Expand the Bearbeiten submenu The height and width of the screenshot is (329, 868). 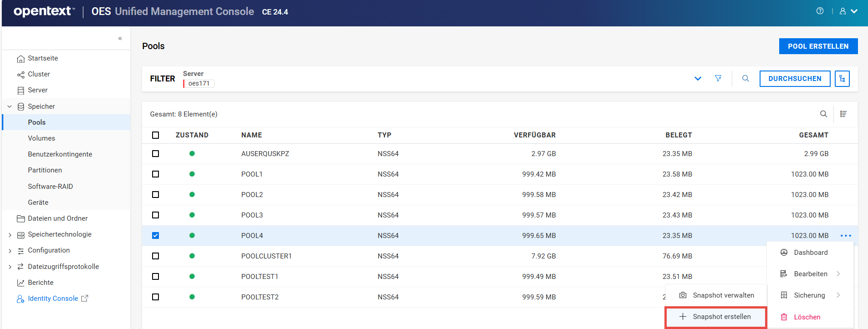[811, 274]
